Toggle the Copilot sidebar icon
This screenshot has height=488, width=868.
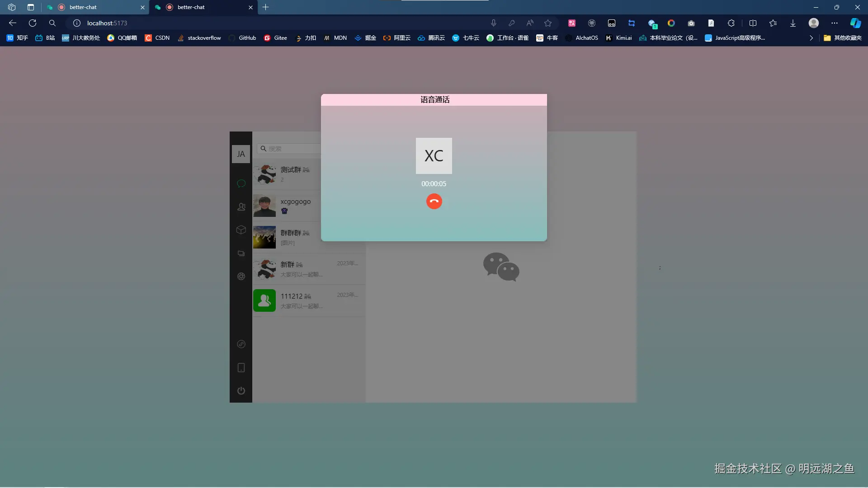[855, 23]
